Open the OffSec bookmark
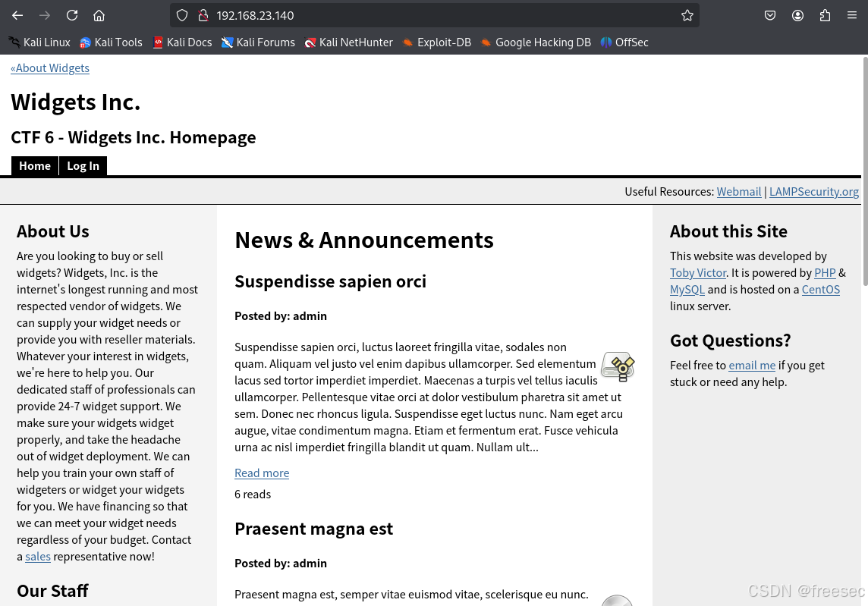This screenshot has width=868, height=606. 624,42
